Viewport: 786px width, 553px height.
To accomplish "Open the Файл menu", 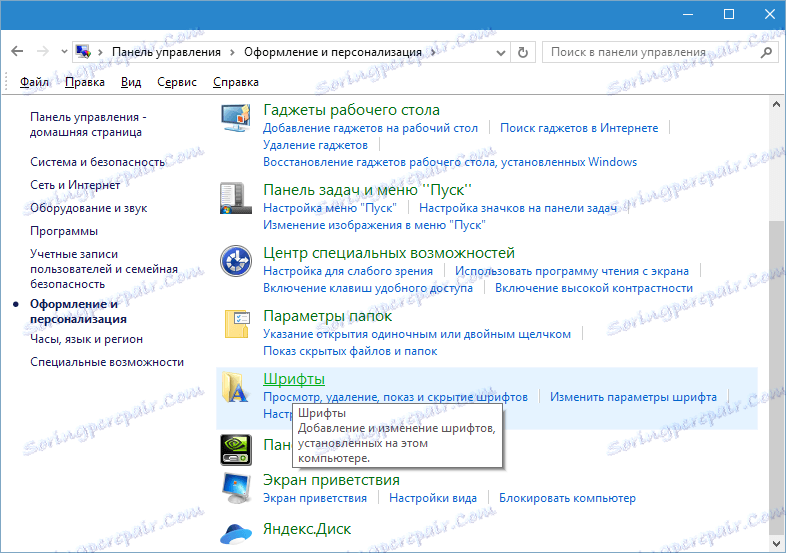I will 34,82.
